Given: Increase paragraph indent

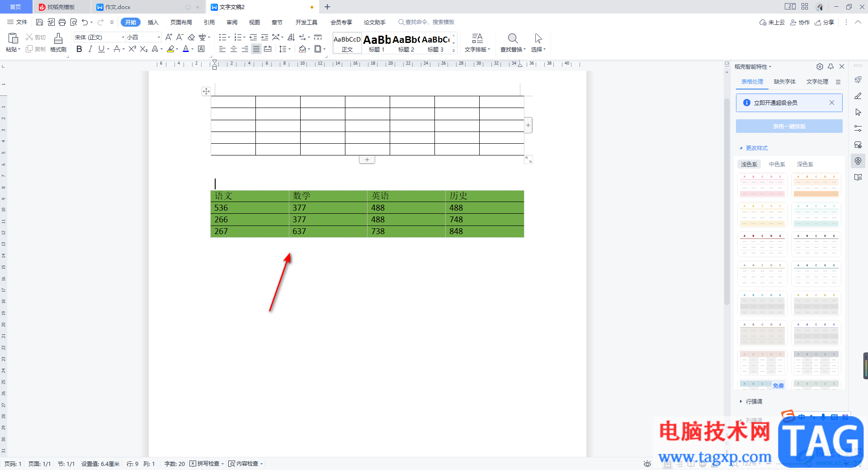Looking at the screenshot, I should (x=264, y=37).
